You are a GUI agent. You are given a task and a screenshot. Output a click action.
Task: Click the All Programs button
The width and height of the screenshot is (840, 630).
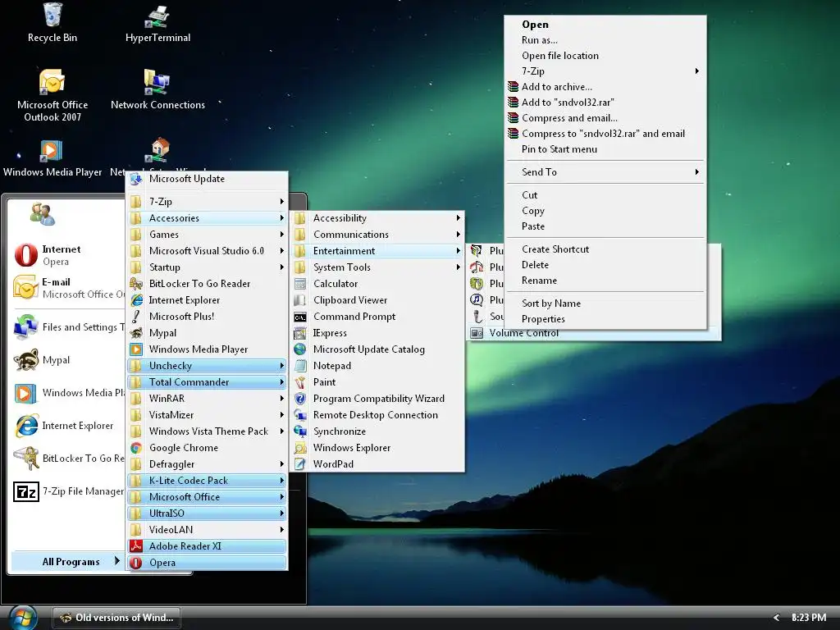66,561
